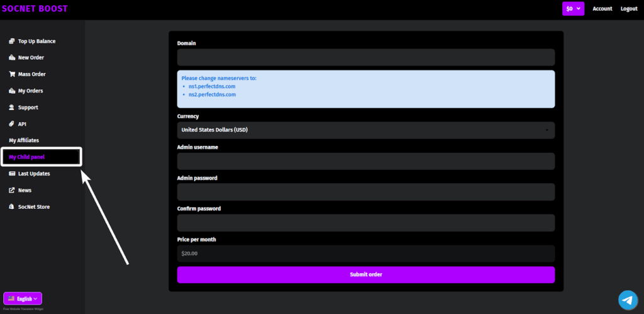Expand the $0 balance dropdown
Viewport: 644px width, 314px height.
coord(573,9)
